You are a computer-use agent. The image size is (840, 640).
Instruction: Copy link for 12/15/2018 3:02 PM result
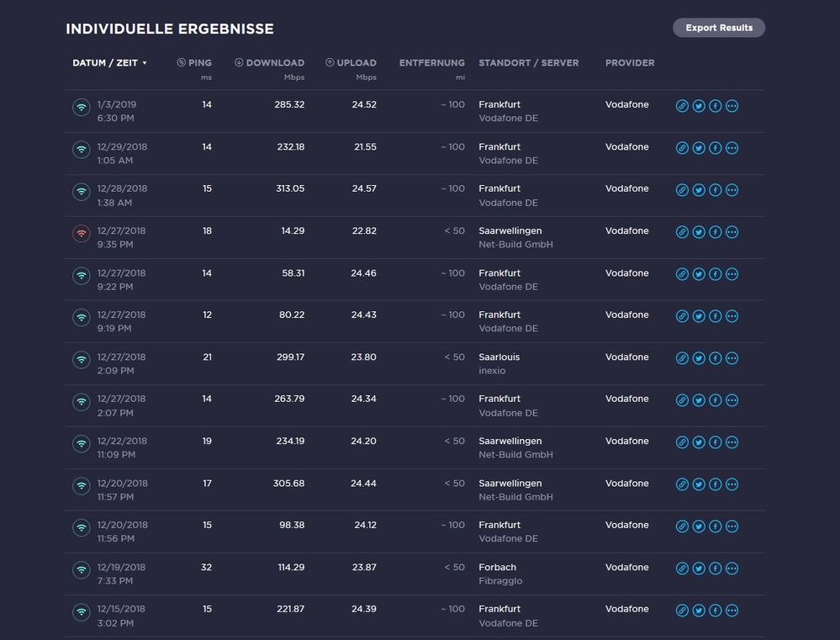pos(682,611)
